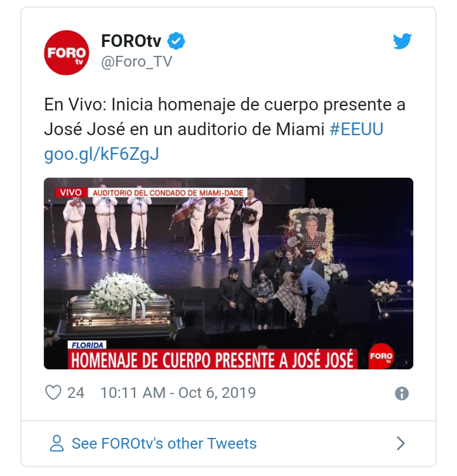Click the 10:11 AM - Oct 6, 2019 timestamp
The width and height of the screenshot is (457, 476).
tap(178, 392)
